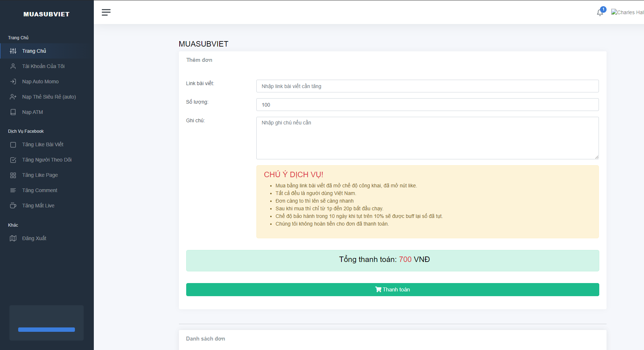Screen dimensions: 644x350
Task: Click the Khác section label
Action: pyautogui.click(x=13, y=225)
